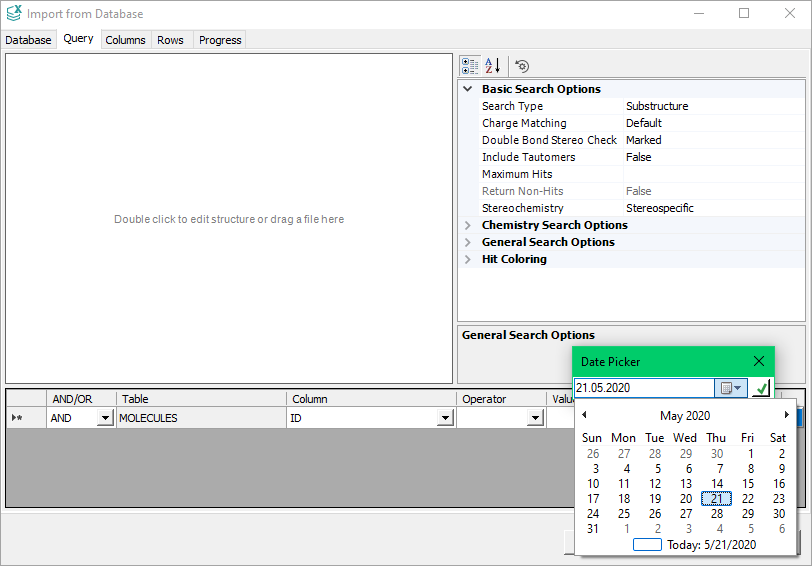Collapse Basic Search Options section
Screen dimensions: 812x566
(x=467, y=89)
